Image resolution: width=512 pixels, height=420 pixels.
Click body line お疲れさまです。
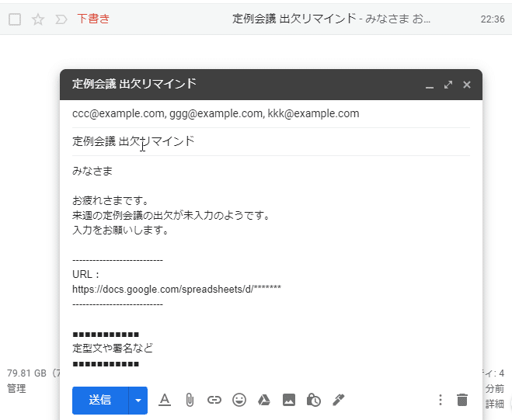point(110,200)
